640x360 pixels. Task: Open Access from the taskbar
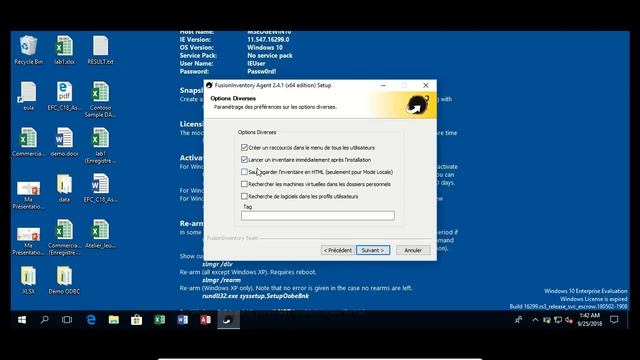point(205,320)
